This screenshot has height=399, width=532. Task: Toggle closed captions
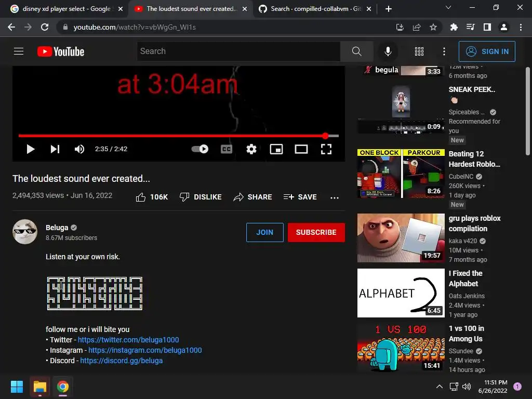click(227, 149)
